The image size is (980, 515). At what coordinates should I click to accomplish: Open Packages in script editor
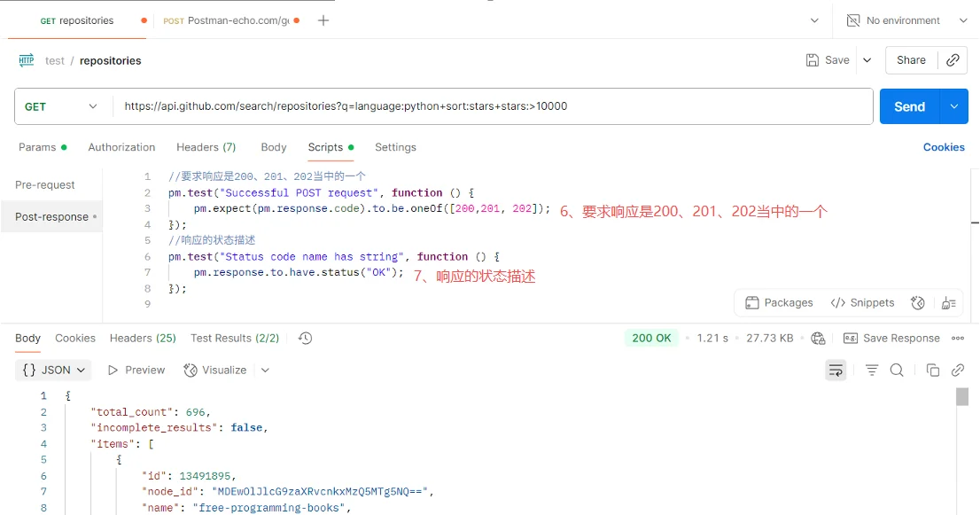pos(779,302)
